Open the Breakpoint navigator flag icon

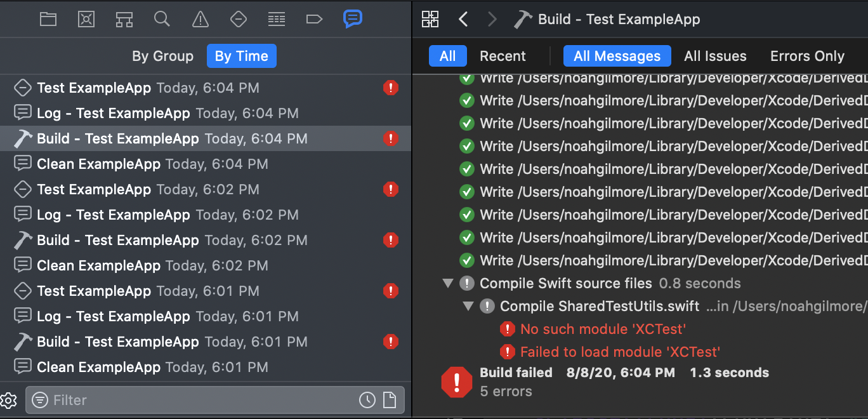(x=315, y=19)
